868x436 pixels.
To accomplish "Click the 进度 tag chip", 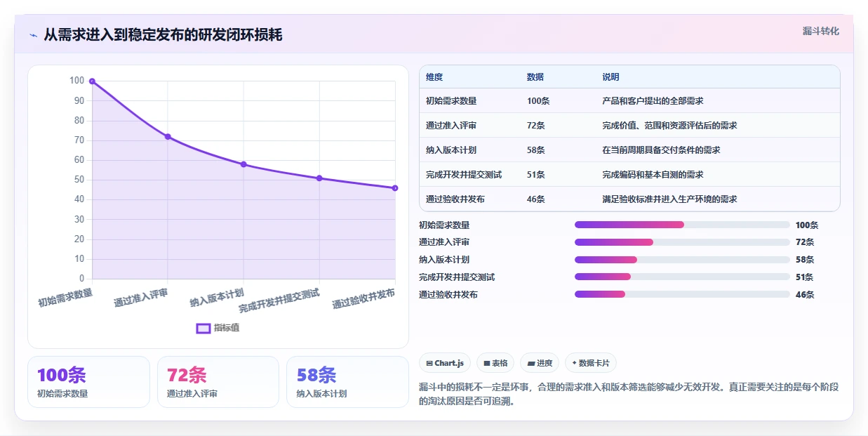I will (540, 363).
